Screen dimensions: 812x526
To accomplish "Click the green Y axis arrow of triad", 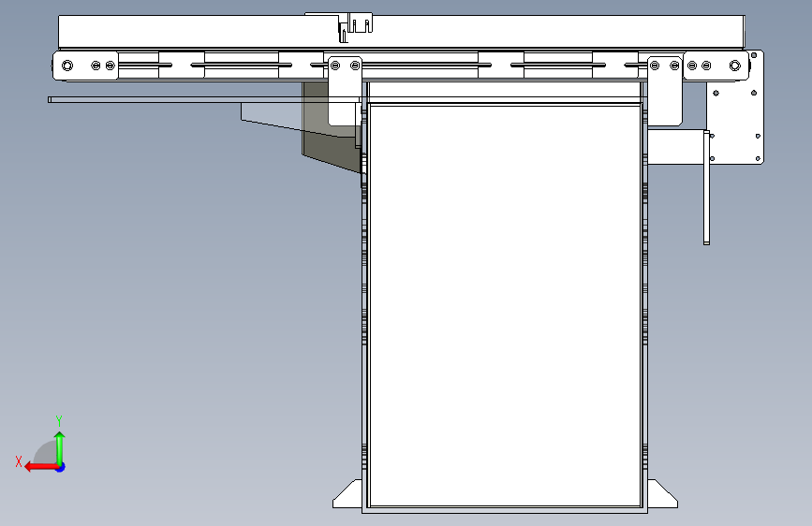I will point(60,447).
